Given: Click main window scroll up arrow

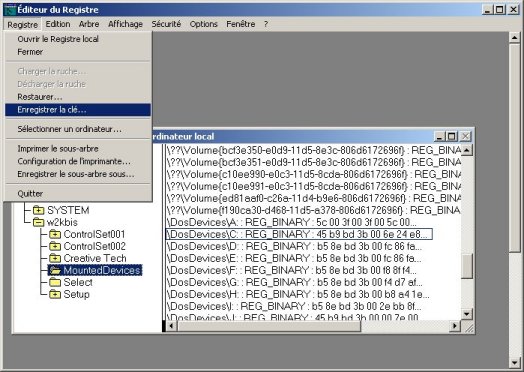Looking at the screenshot, I should tap(515, 38).
